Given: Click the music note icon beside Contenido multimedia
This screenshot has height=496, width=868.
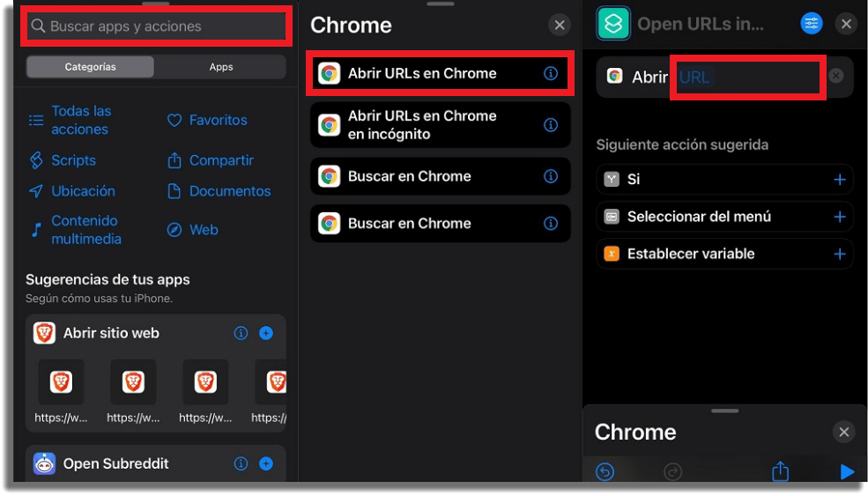Looking at the screenshot, I should (36, 230).
